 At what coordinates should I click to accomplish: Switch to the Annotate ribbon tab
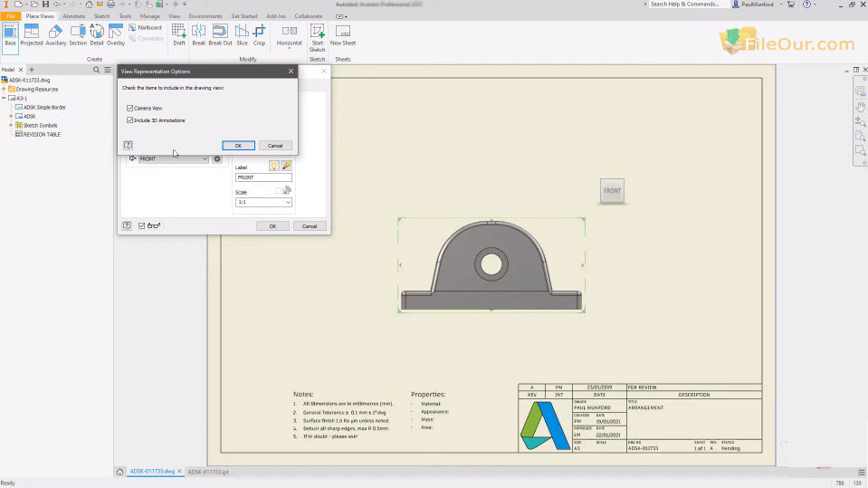pyautogui.click(x=73, y=16)
